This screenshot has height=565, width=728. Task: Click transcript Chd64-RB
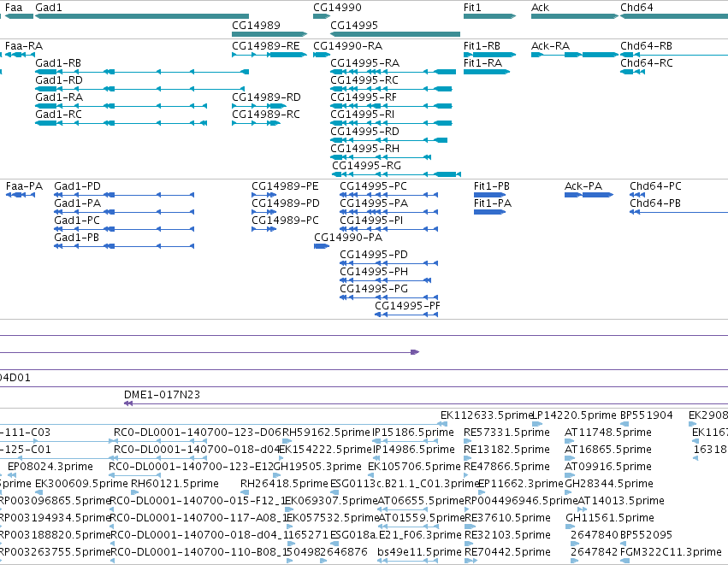point(674,55)
